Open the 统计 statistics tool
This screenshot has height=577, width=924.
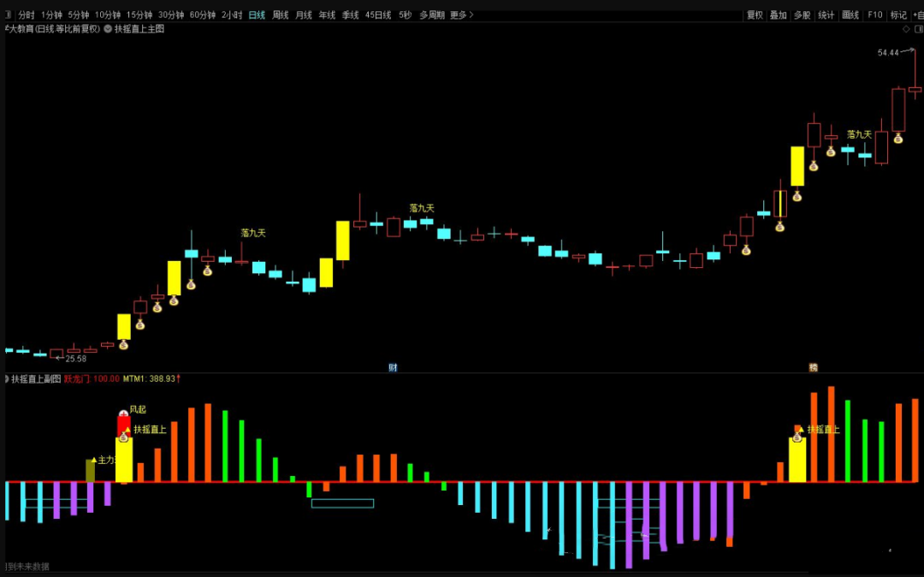coord(826,15)
